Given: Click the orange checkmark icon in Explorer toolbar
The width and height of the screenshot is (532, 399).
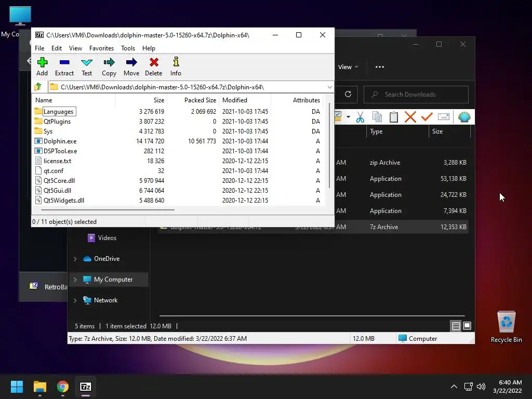Looking at the screenshot, I should (x=427, y=117).
